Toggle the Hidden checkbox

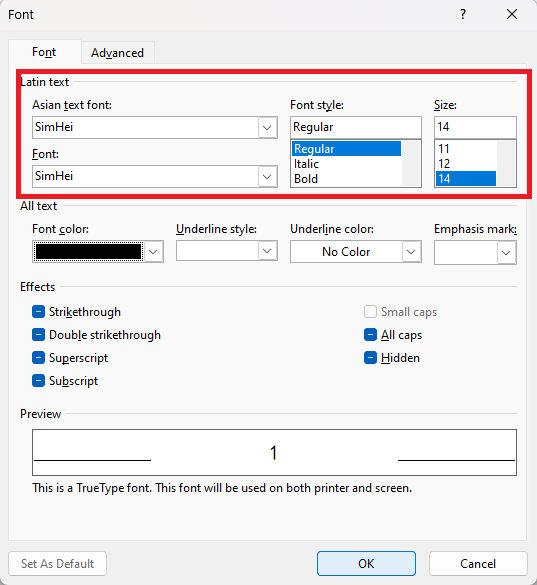(x=370, y=358)
